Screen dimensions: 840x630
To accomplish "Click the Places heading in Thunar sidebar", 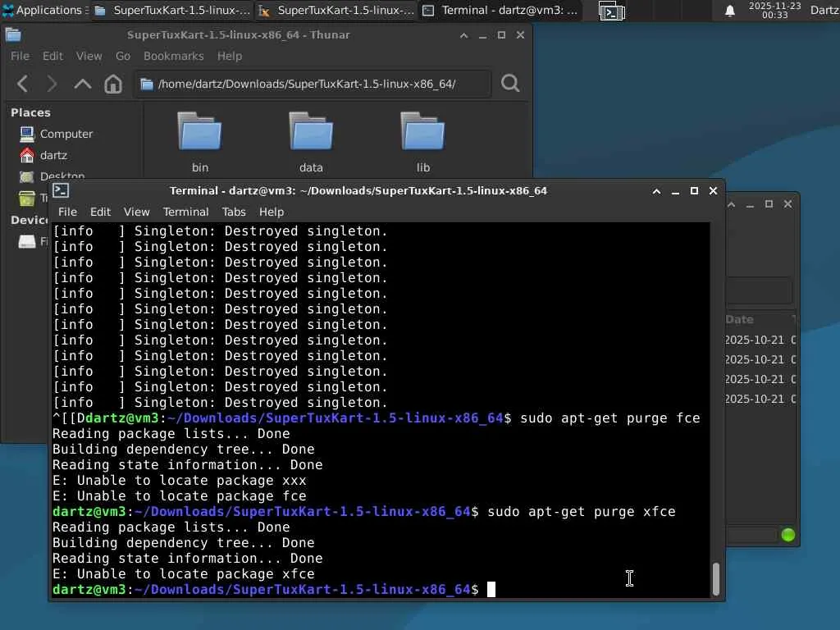I will [x=30, y=112].
